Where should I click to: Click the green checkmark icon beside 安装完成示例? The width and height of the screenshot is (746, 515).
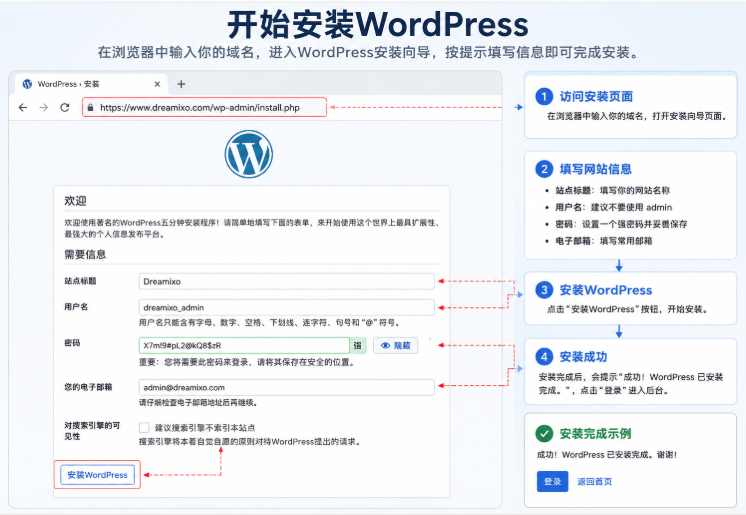coord(544,434)
